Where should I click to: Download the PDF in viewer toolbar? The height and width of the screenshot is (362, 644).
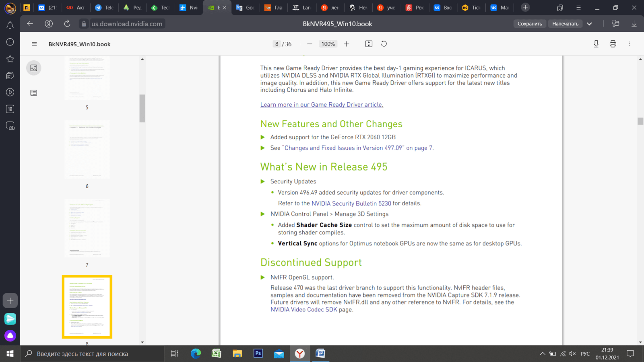pyautogui.click(x=596, y=44)
